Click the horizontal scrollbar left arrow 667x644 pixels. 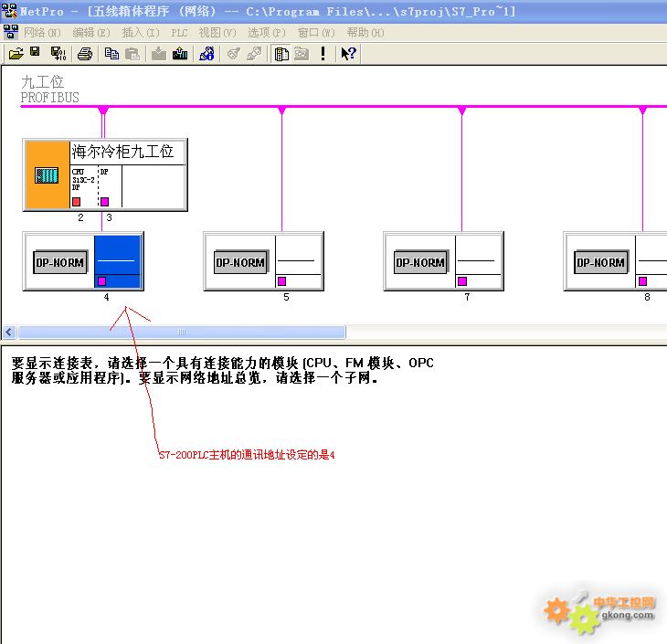click(9, 332)
